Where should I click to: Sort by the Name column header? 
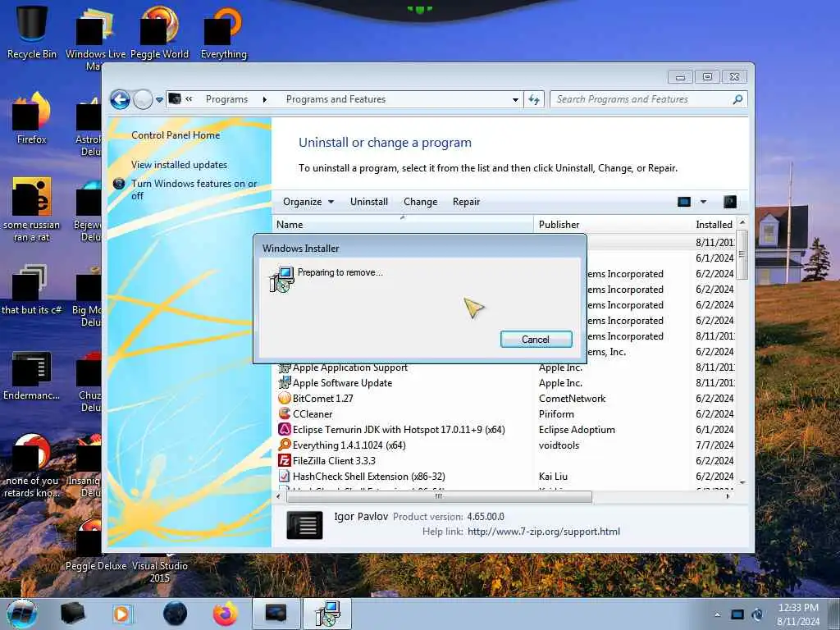click(403, 225)
